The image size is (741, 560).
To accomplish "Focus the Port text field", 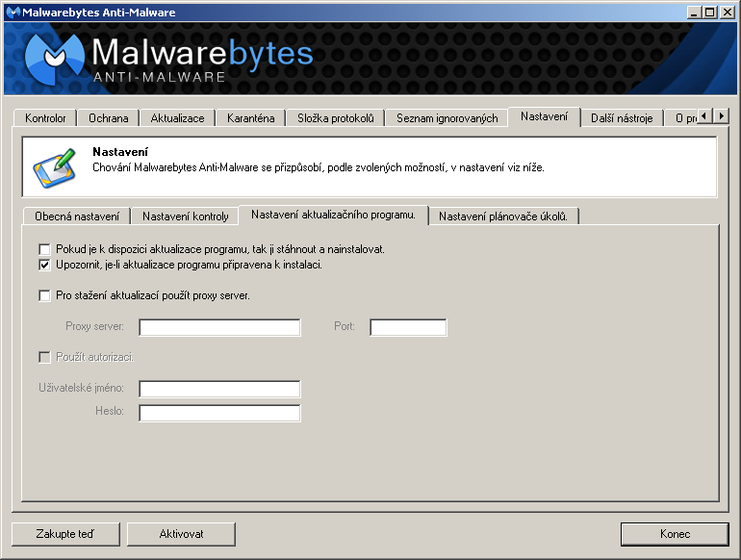I will click(408, 327).
